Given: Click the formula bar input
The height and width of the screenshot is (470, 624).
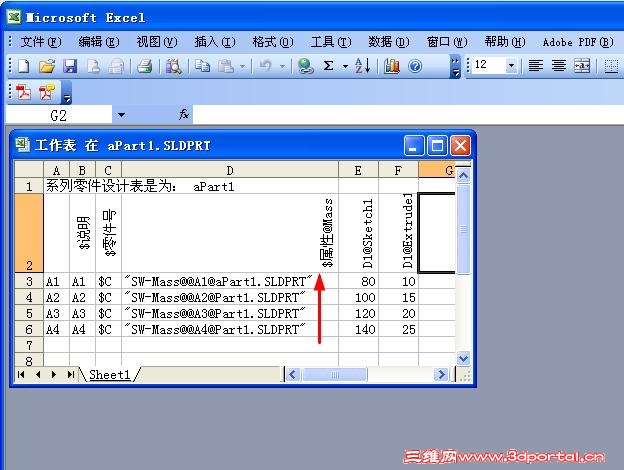Looking at the screenshot, I should 408,115.
